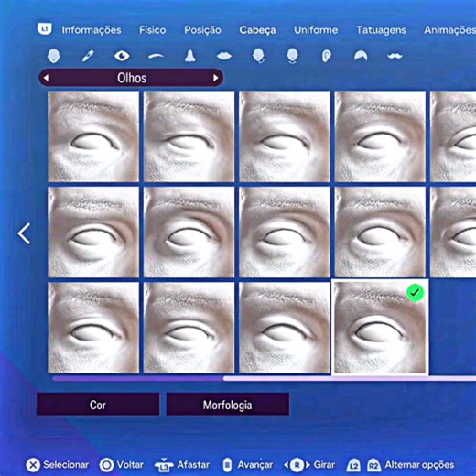Choose third eye thumbnail in top row
Image resolution: width=476 pixels, height=476 pixels.
(285, 136)
